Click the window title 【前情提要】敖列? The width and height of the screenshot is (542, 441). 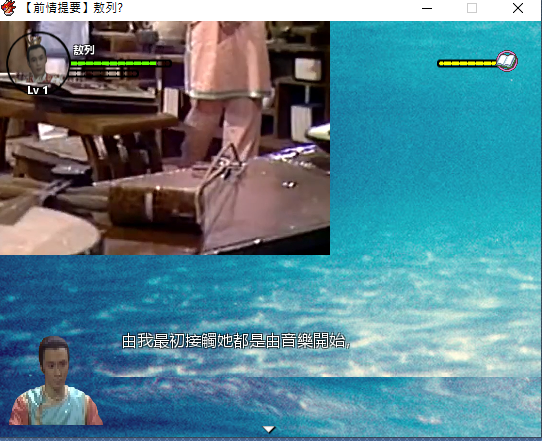pyautogui.click(x=72, y=8)
